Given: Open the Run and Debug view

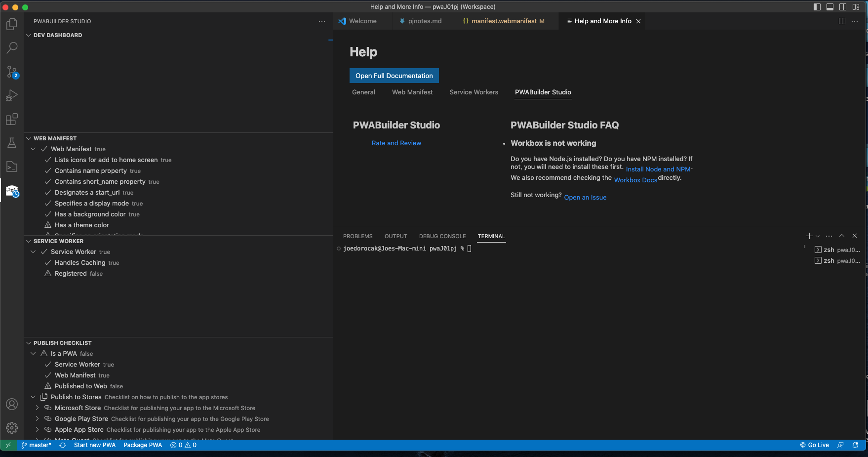Looking at the screenshot, I should (x=12, y=95).
